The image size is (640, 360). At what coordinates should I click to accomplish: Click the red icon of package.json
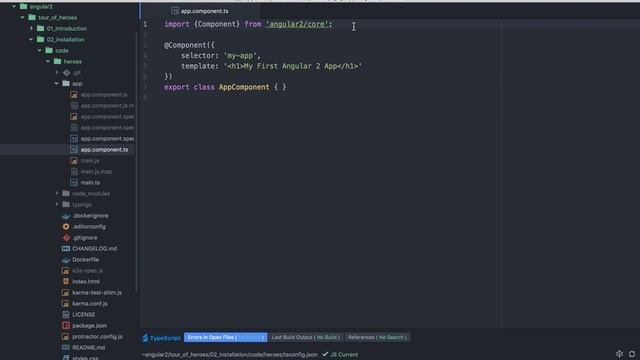66,326
